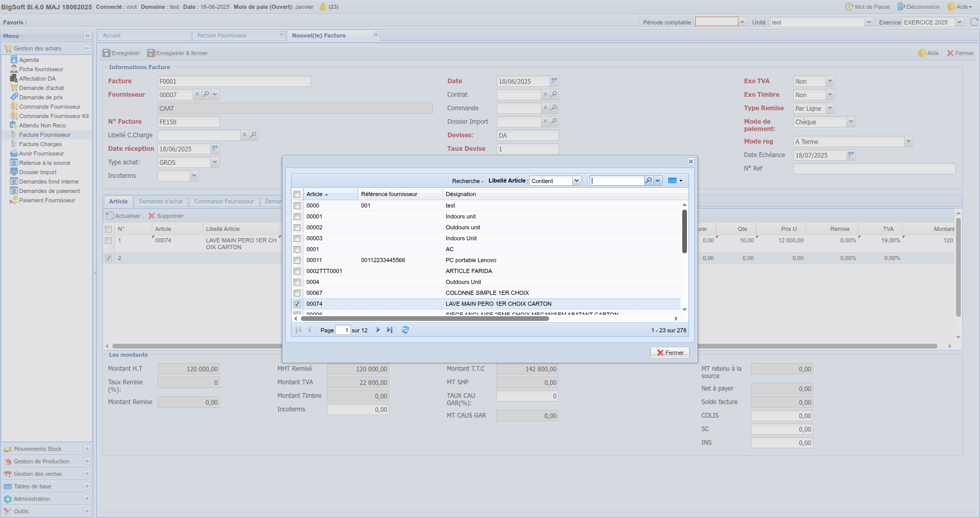Open Paiement Fournisseur in the menu
Screen dimensions: 980x518
(x=47, y=200)
